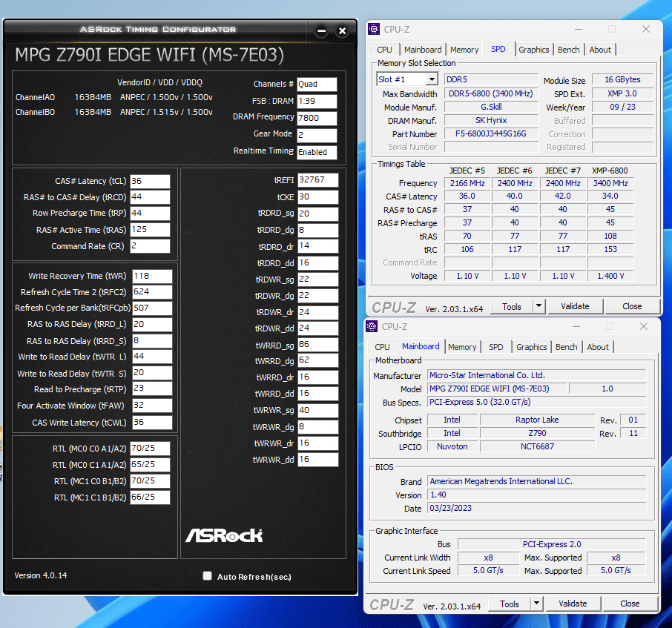
Task: Click Validate button in SPD window
Action: pyautogui.click(x=575, y=306)
